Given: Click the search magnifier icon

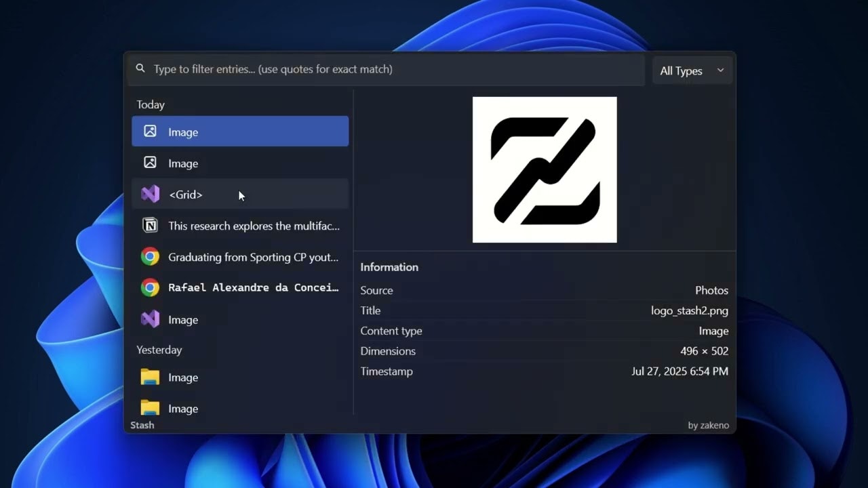Looking at the screenshot, I should coord(140,68).
